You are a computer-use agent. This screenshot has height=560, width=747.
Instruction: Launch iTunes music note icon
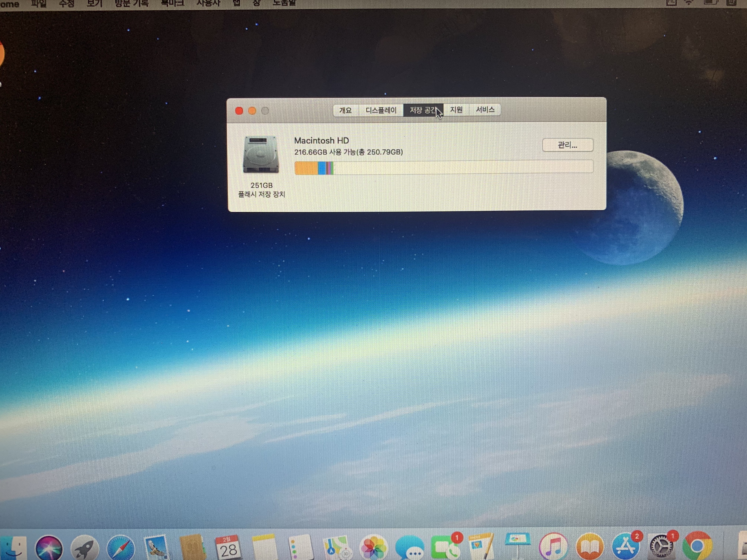coord(553,547)
